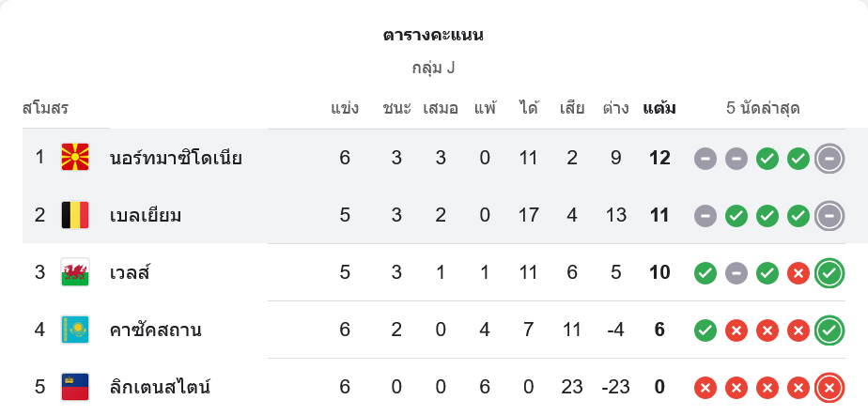The height and width of the screenshot is (415, 868).
Task: Click Wales' most recent win icon
Action: click(829, 273)
